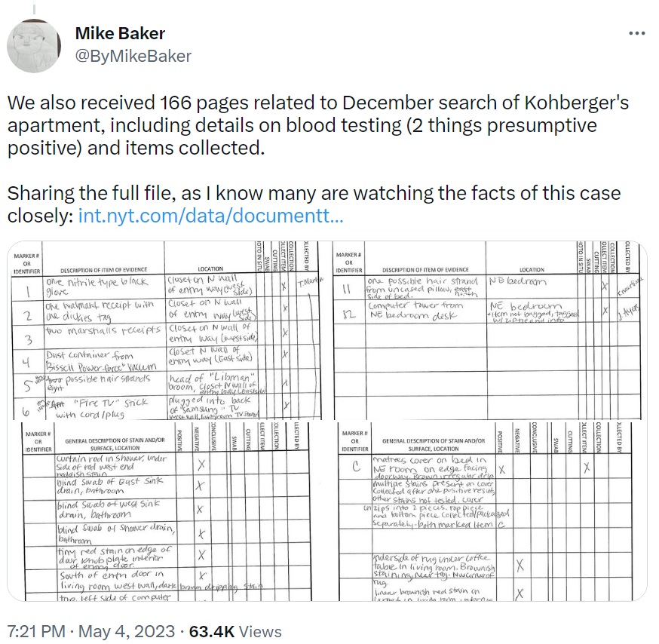The height and width of the screenshot is (644, 659).
Task: Click the May 4, 2023 date
Action: point(133,631)
